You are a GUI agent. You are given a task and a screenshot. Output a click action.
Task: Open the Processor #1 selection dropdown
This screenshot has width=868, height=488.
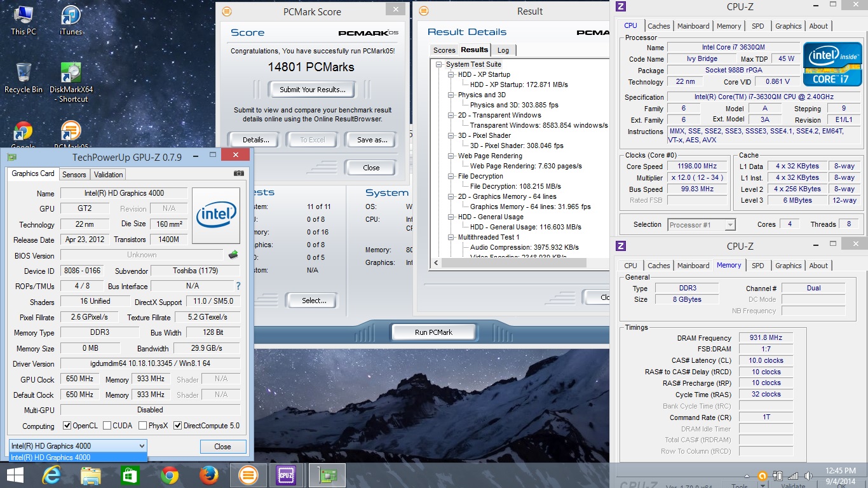pyautogui.click(x=702, y=224)
